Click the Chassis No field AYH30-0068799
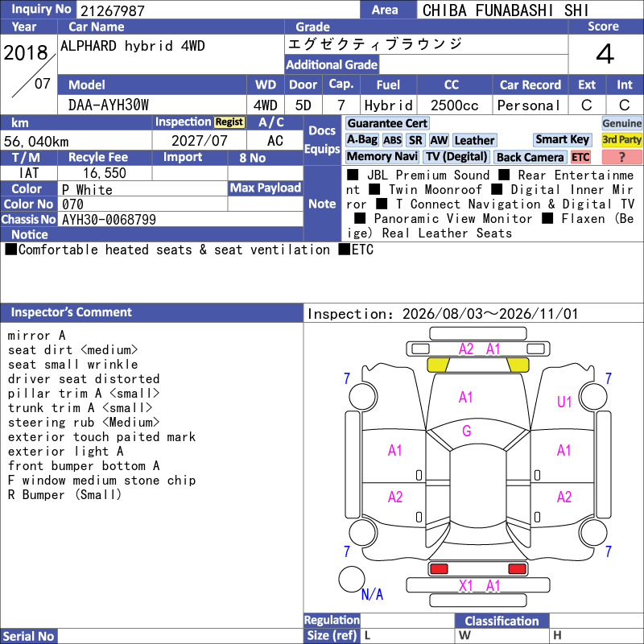 tap(109, 220)
